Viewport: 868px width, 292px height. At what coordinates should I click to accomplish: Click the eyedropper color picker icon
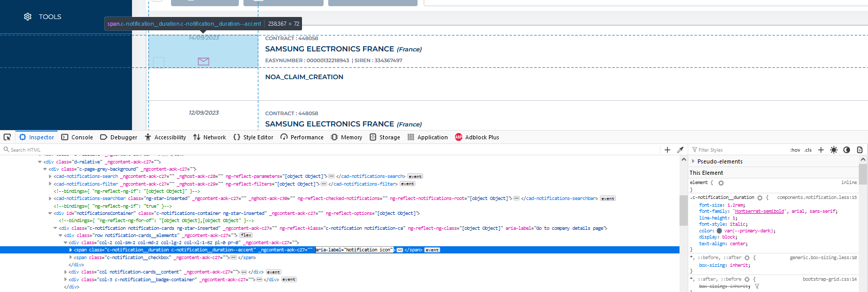point(680,150)
